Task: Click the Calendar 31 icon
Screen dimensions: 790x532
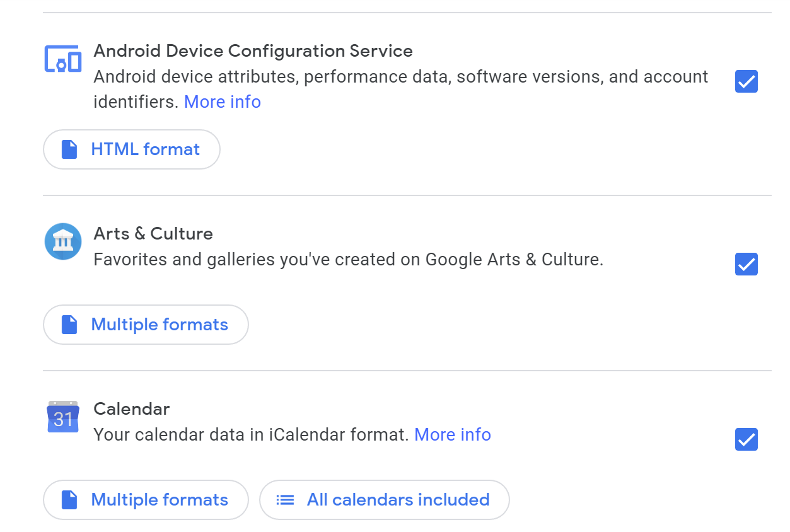Action: click(63, 417)
